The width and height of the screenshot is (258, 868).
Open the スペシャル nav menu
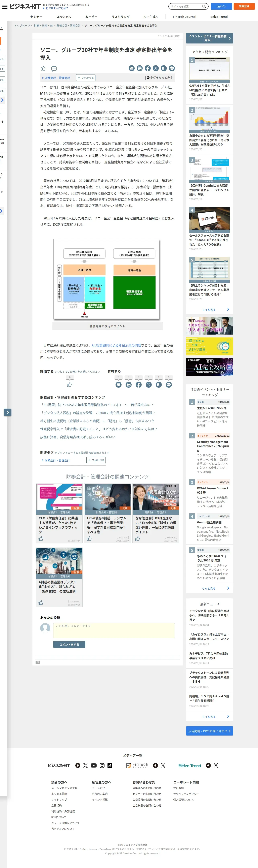tap(63, 17)
